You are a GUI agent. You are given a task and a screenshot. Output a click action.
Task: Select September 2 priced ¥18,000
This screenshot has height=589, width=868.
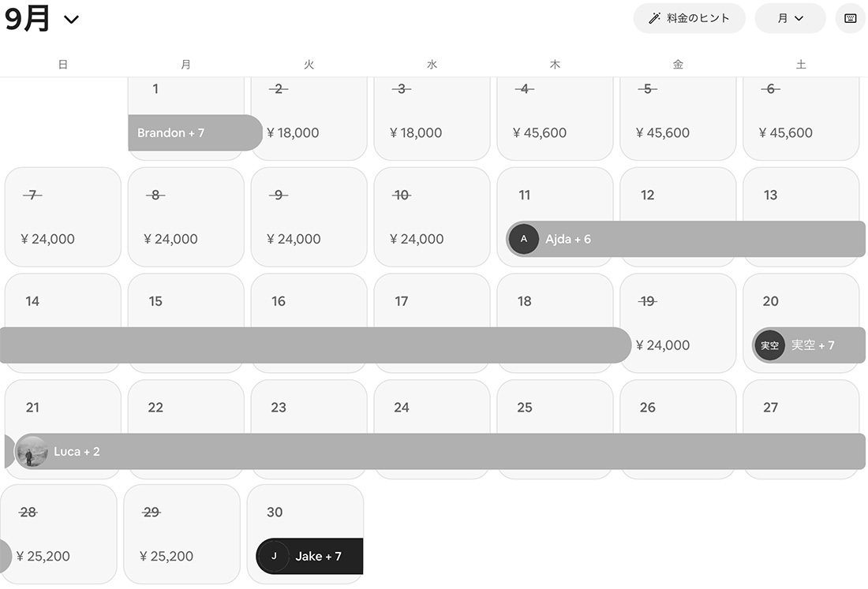(x=309, y=118)
